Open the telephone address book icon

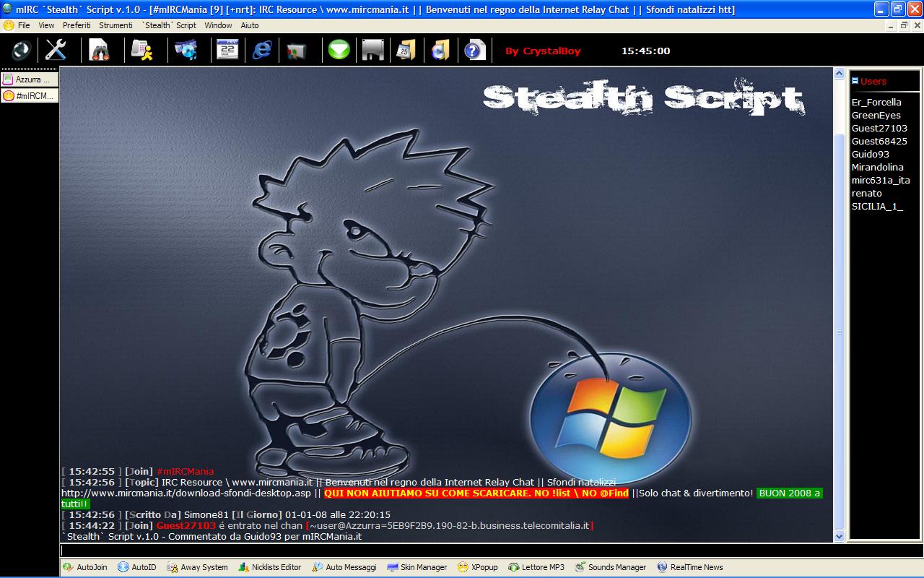pyautogui.click(x=141, y=51)
